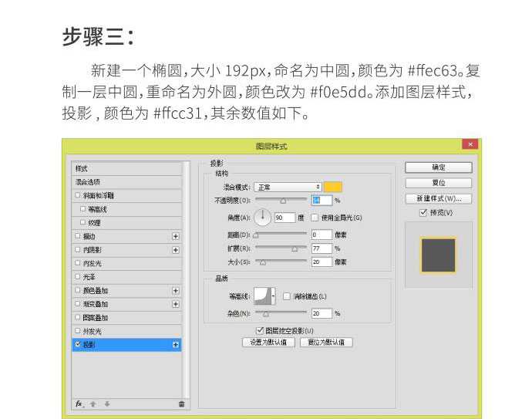532x419 pixels.
Task: Click the contour curve thumbnail
Action: 263,296
